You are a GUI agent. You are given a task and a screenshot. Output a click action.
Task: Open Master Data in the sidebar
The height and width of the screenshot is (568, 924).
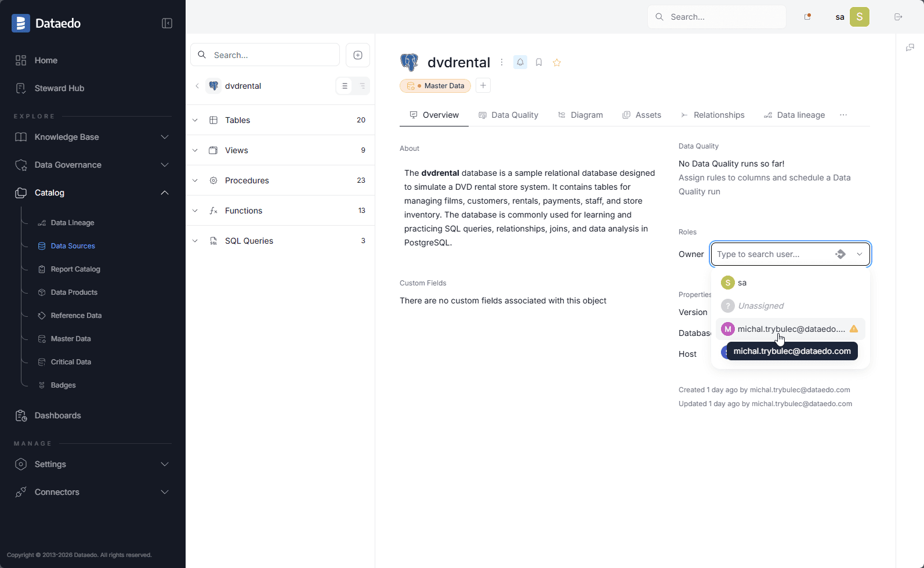[71, 339]
